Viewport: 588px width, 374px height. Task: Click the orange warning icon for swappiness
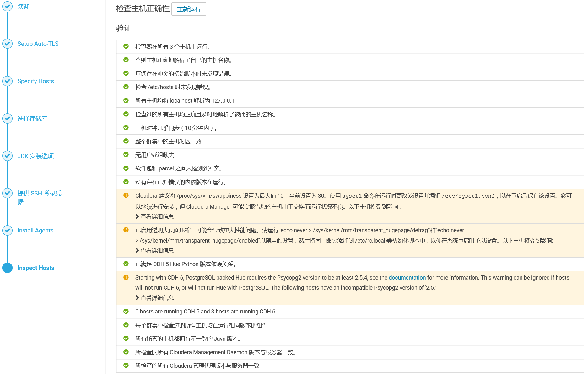pyautogui.click(x=126, y=195)
